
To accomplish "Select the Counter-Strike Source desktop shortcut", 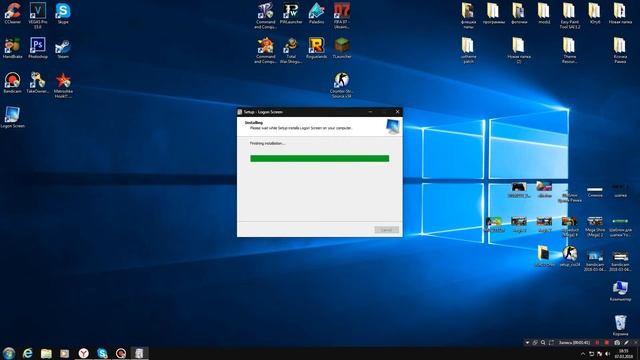I will pos(342,85).
